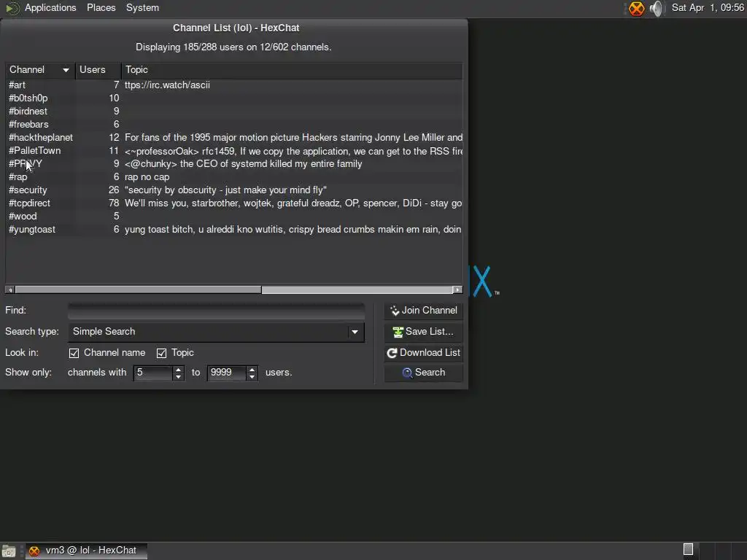Sort list by Users column header
747x560 pixels.
tap(98, 70)
